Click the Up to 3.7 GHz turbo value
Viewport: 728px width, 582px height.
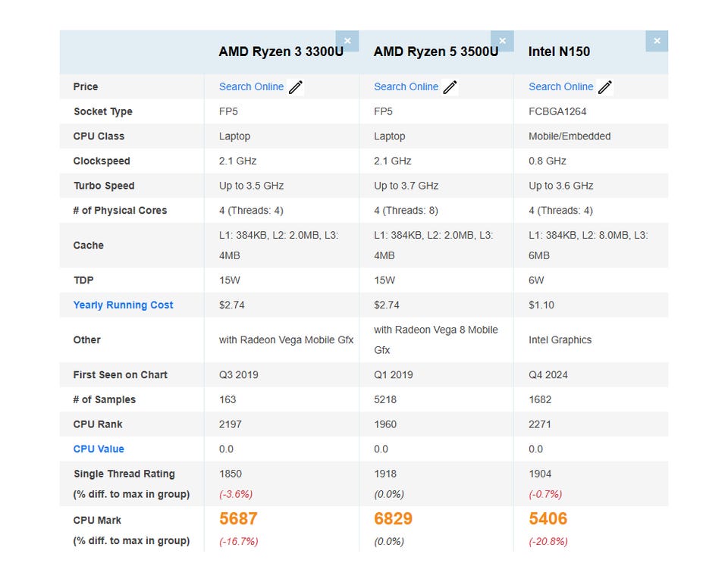(x=406, y=186)
